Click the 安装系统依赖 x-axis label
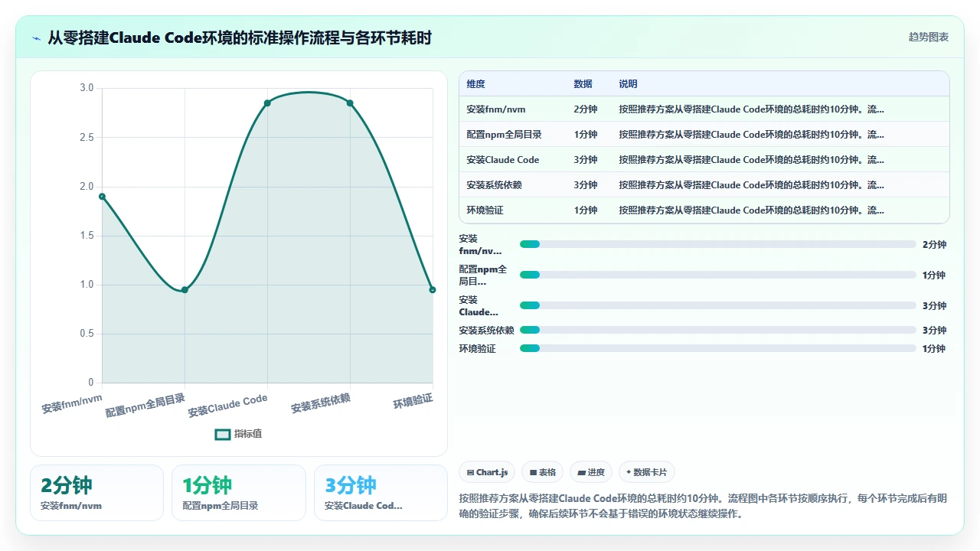Viewport: 980px width, 551px height. point(321,404)
